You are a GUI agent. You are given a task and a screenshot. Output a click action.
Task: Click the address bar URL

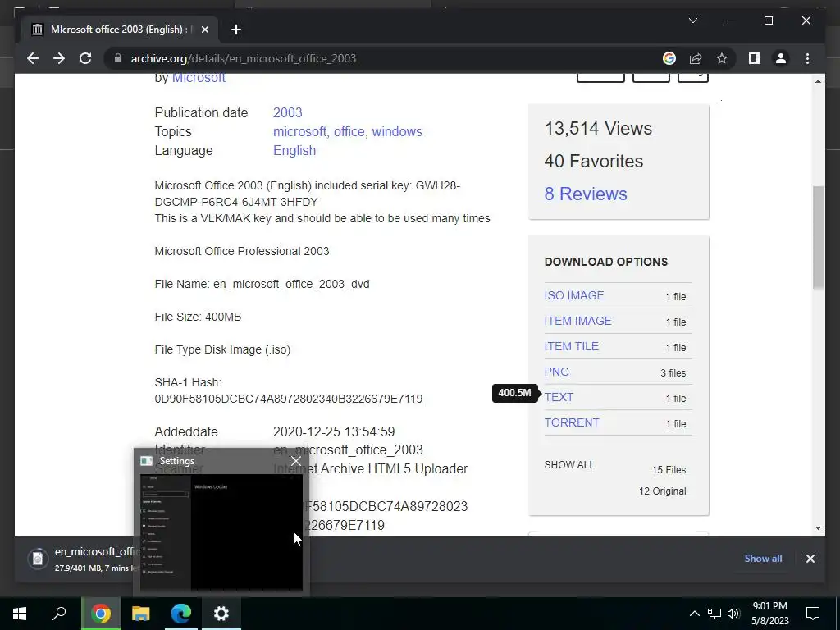pyautogui.click(x=243, y=58)
